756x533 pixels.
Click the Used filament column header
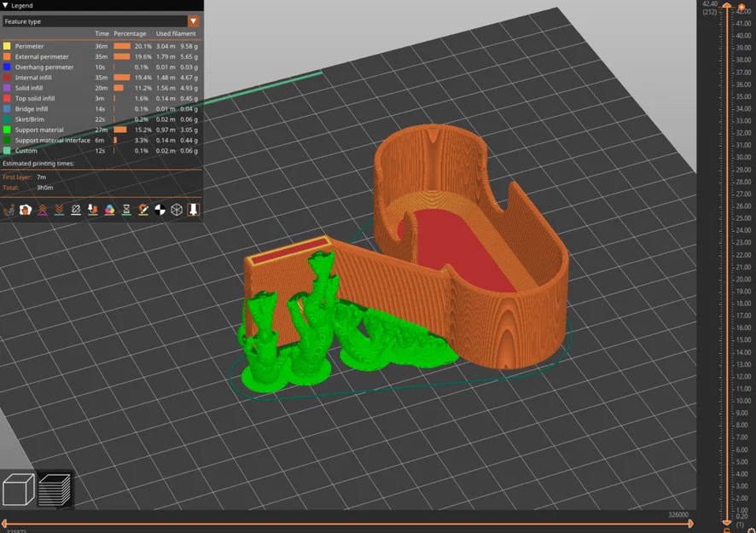point(176,34)
